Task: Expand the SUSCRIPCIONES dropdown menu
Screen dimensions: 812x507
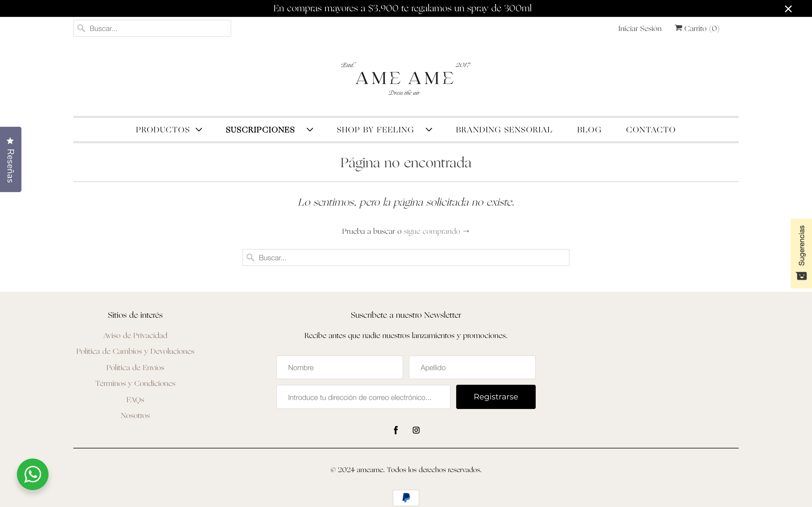Action: [309, 130]
